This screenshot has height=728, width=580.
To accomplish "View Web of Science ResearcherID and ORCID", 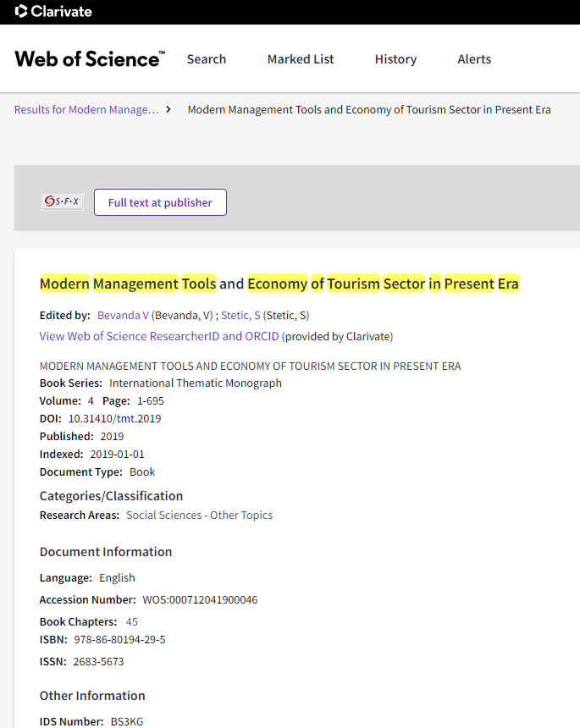I will pos(159,336).
